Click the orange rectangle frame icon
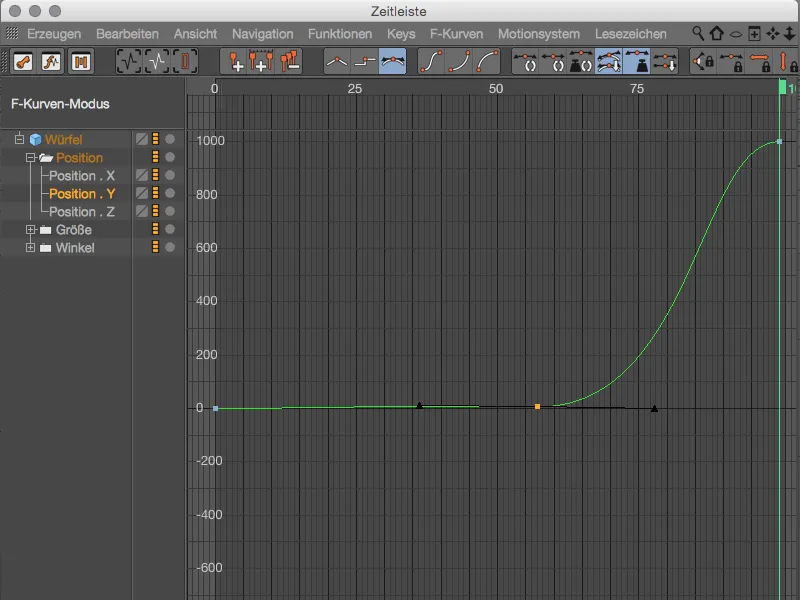Image resolution: width=800 pixels, height=600 pixels. tap(185, 62)
